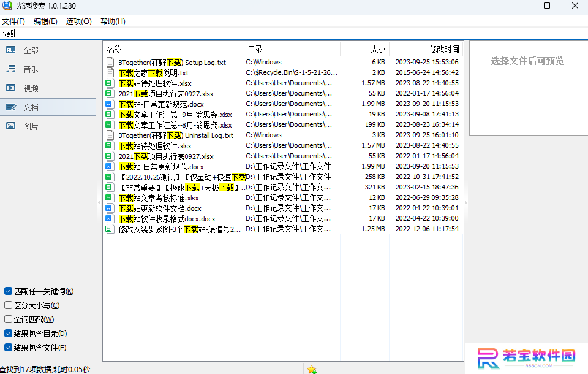The image size is (588, 374).
Task: Open the 帮助(H) menu
Action: pos(113,21)
